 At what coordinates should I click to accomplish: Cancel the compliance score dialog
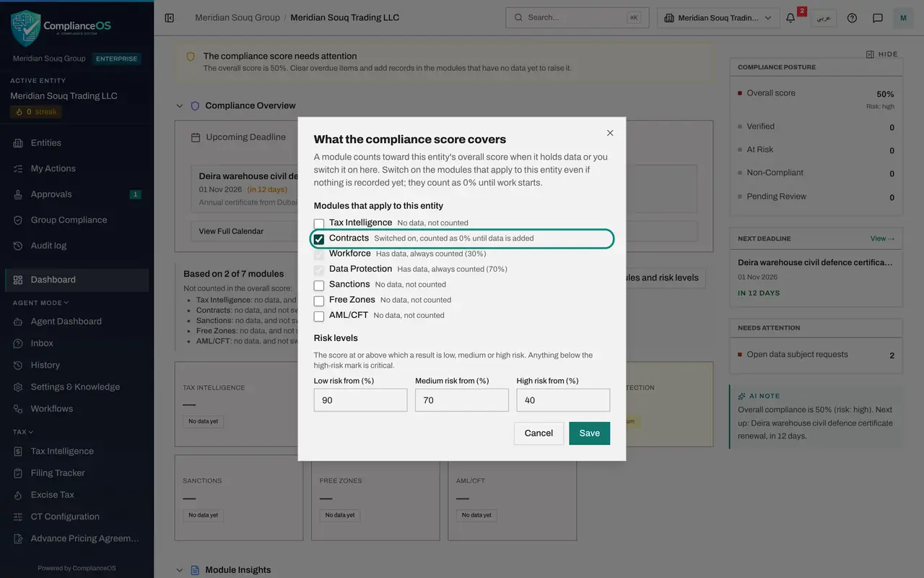539,433
